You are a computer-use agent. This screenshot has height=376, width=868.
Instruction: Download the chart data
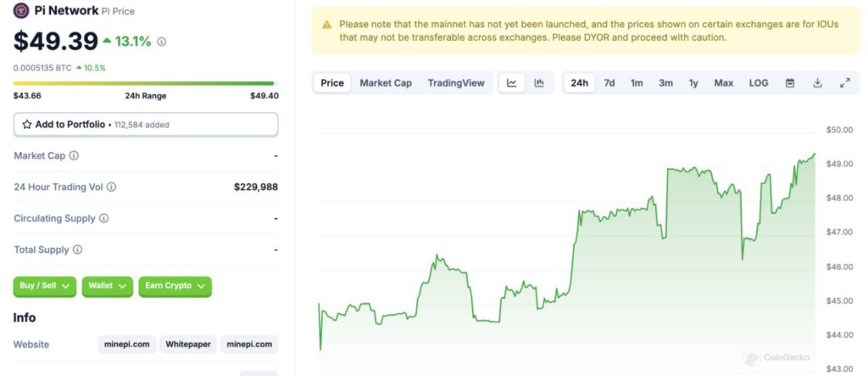(817, 83)
